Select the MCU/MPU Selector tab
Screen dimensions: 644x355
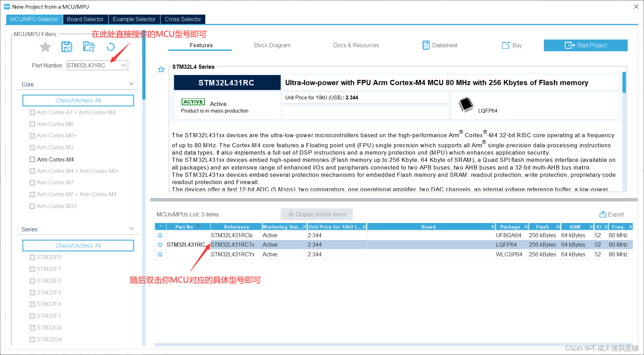(34, 19)
